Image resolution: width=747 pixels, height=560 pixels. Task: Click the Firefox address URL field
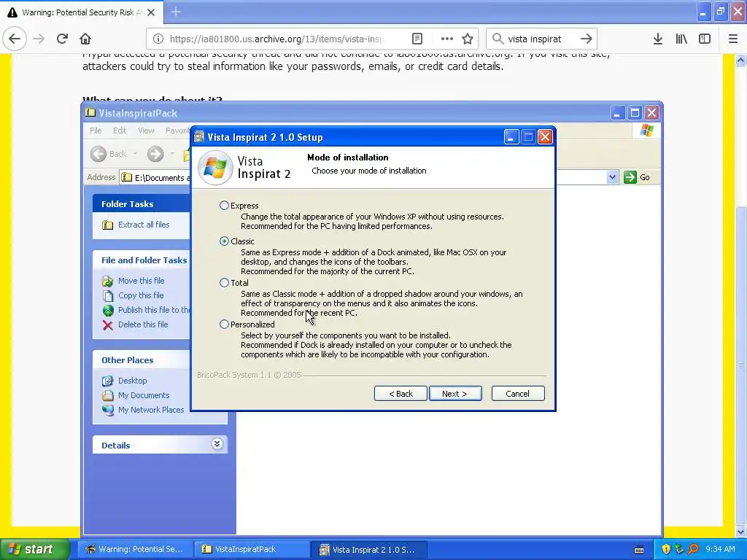point(276,39)
